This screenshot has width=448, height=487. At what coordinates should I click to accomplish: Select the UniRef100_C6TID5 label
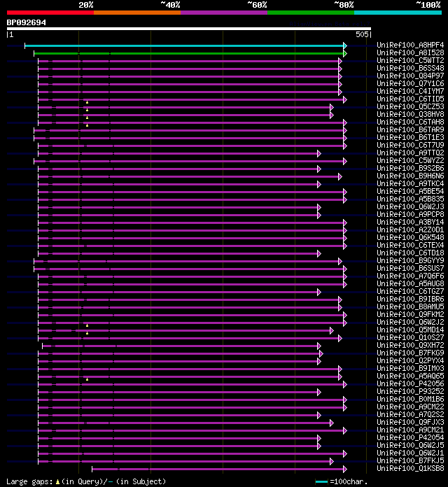coord(410,99)
